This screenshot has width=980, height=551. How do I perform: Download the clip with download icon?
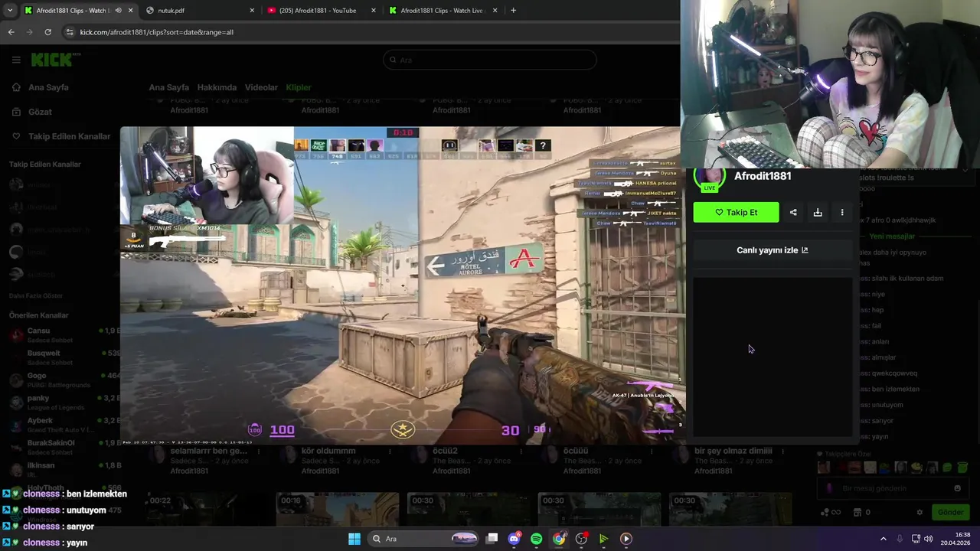coord(818,213)
